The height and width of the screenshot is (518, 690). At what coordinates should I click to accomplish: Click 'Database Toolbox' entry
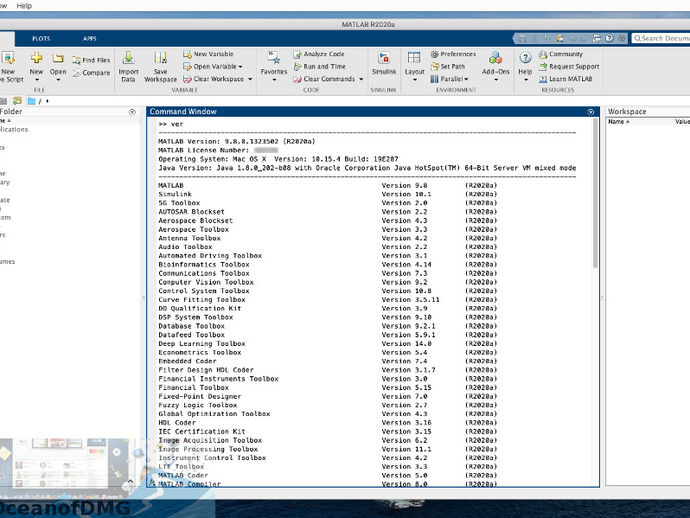click(x=191, y=326)
